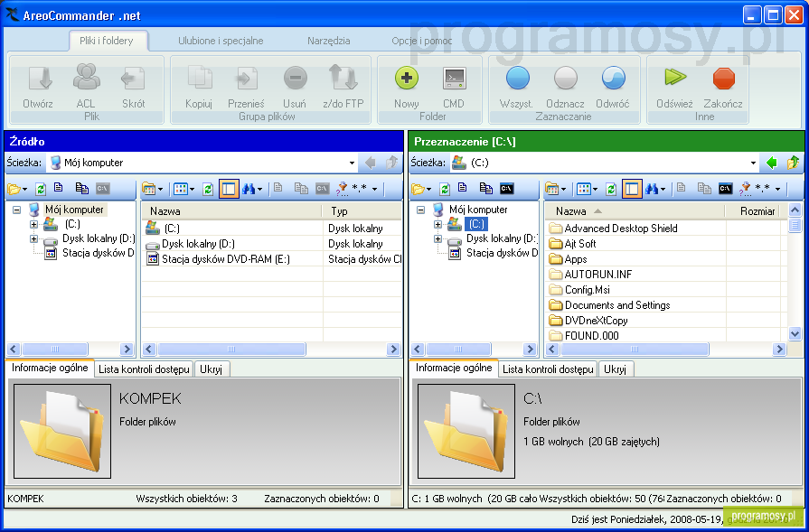Refresh panels with Odśwież
Screen dimensions: 809x532
click(675, 78)
